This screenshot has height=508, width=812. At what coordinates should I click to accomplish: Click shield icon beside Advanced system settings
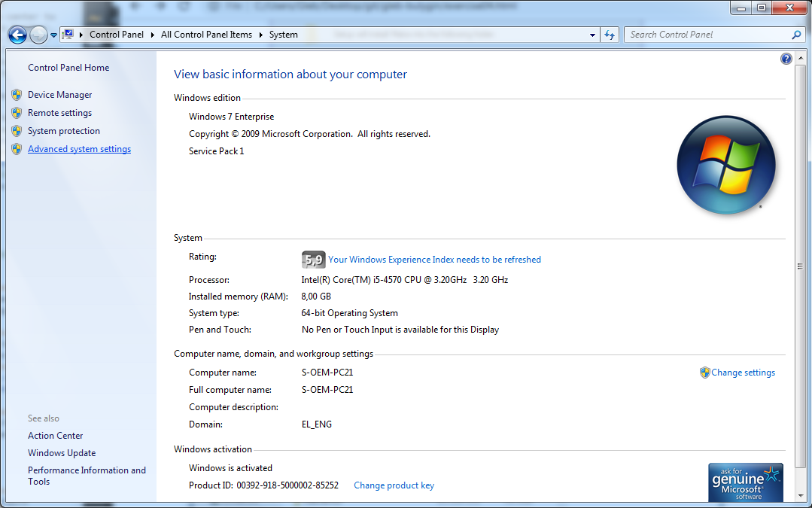[x=17, y=149]
